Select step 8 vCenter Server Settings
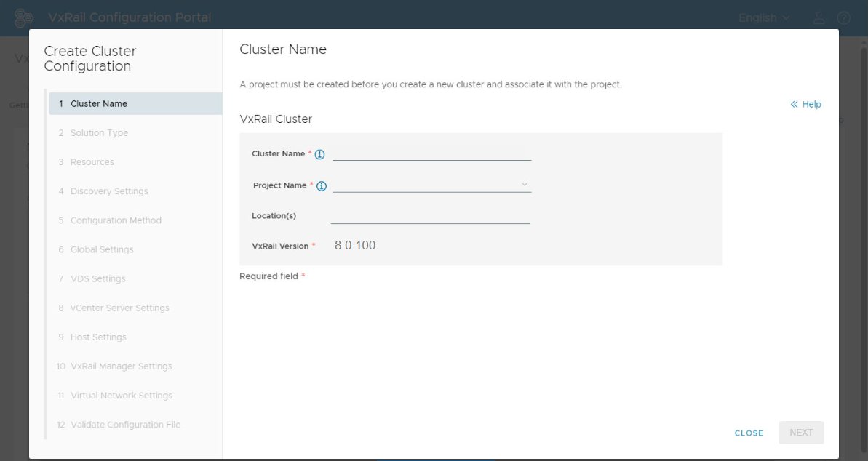 tap(135, 308)
